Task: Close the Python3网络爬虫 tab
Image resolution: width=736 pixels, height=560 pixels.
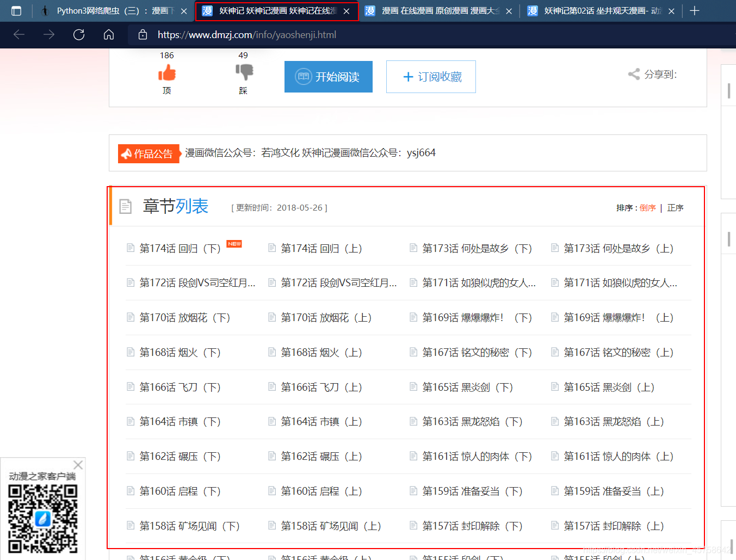Action: point(184,11)
